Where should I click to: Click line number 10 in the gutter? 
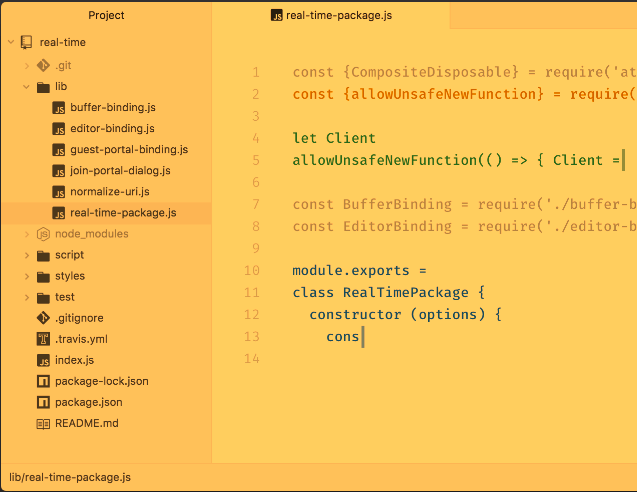(251, 270)
